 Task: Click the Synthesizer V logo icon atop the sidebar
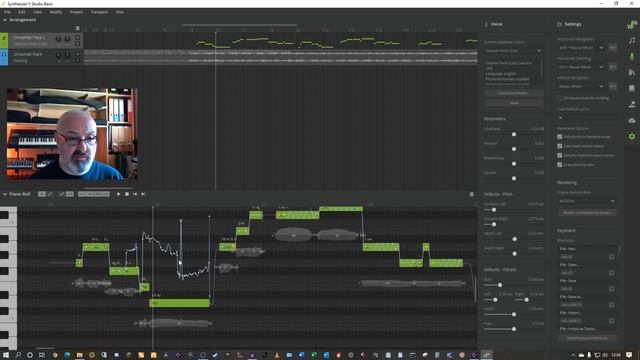[x=632, y=24]
